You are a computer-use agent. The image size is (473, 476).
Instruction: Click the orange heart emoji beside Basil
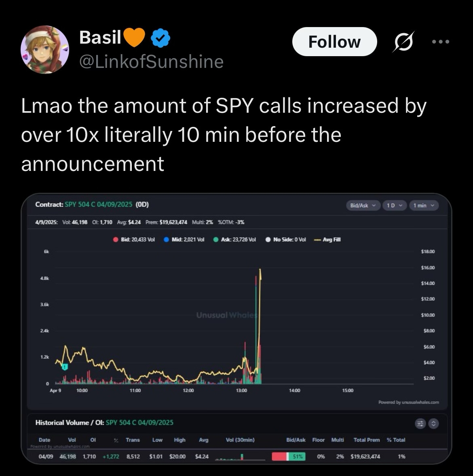click(x=133, y=38)
